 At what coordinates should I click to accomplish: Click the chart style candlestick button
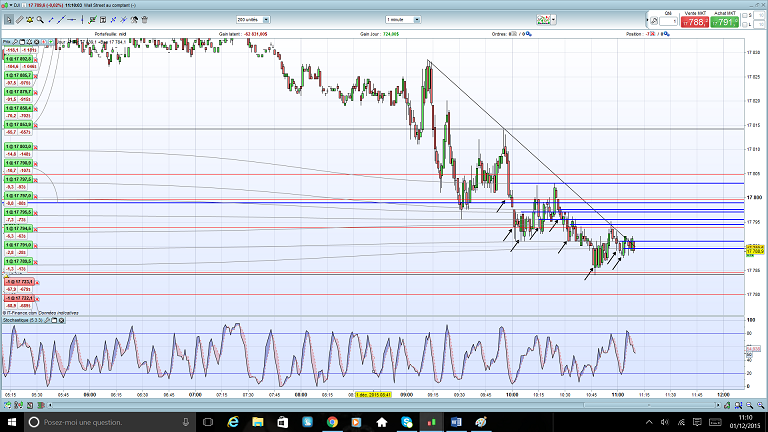[543, 20]
